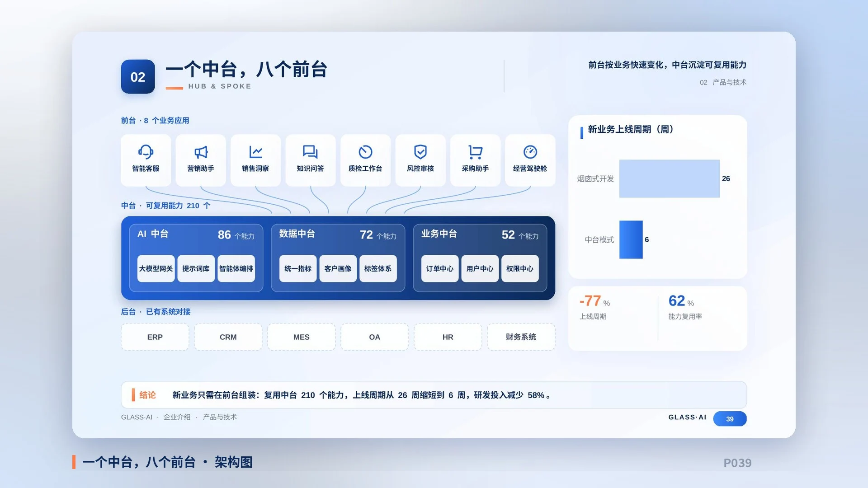
Task: Click the AI 中台 heading
Action: pos(153,234)
